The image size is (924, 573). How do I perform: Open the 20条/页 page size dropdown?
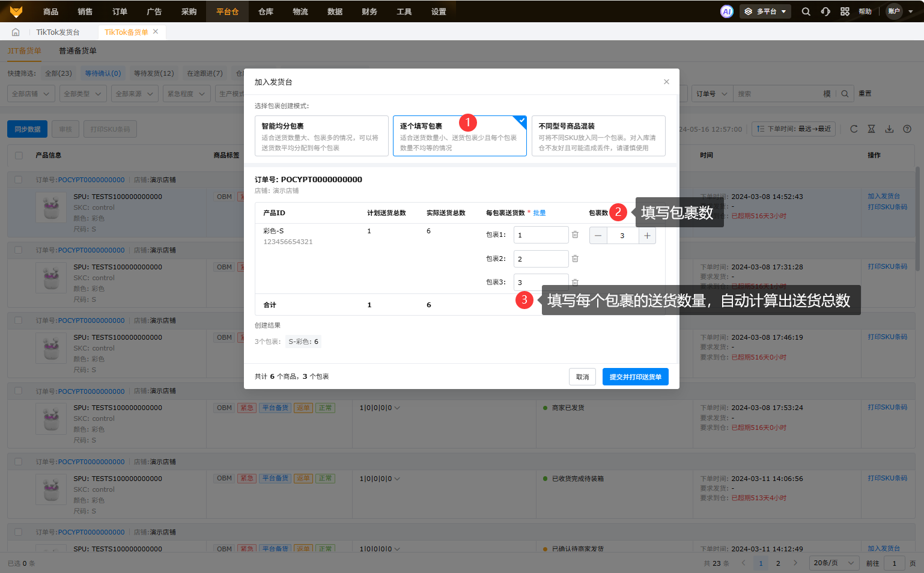tap(833, 563)
